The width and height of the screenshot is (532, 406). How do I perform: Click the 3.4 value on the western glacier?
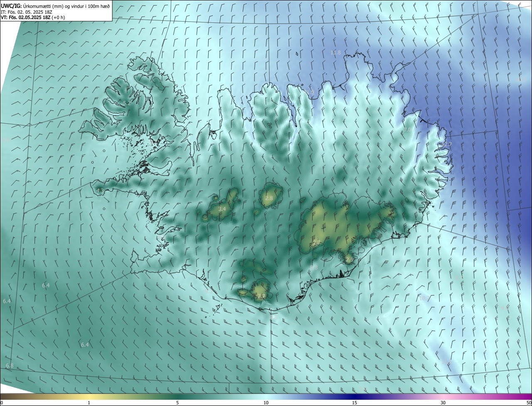222,209
